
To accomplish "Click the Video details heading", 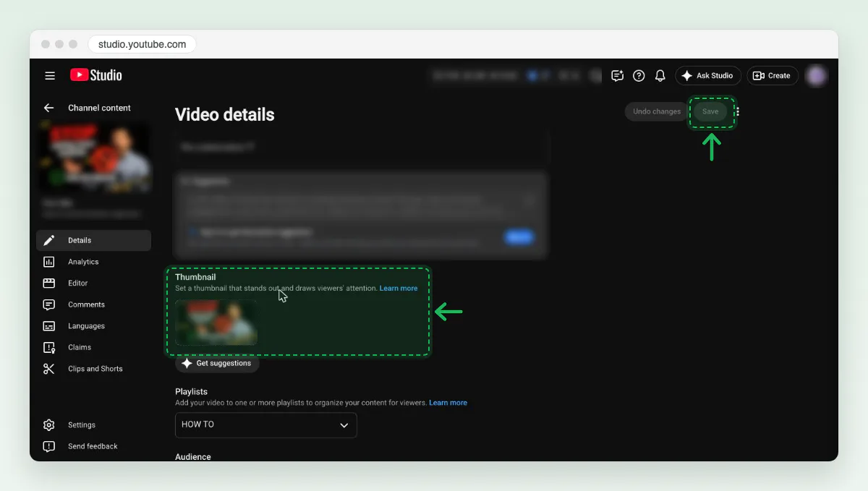I will 225,114.
